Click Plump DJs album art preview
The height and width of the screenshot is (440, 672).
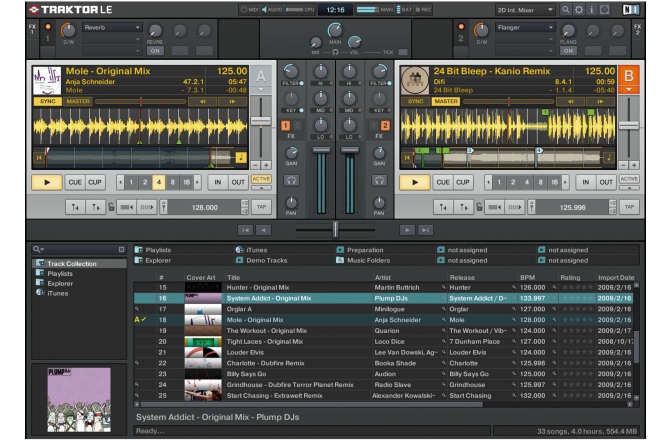(79, 400)
